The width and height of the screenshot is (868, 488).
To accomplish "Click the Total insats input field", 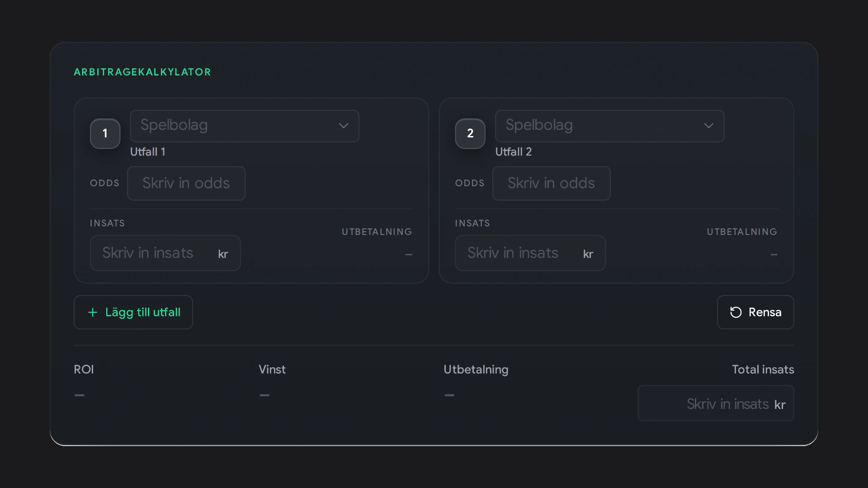I will coord(716,403).
